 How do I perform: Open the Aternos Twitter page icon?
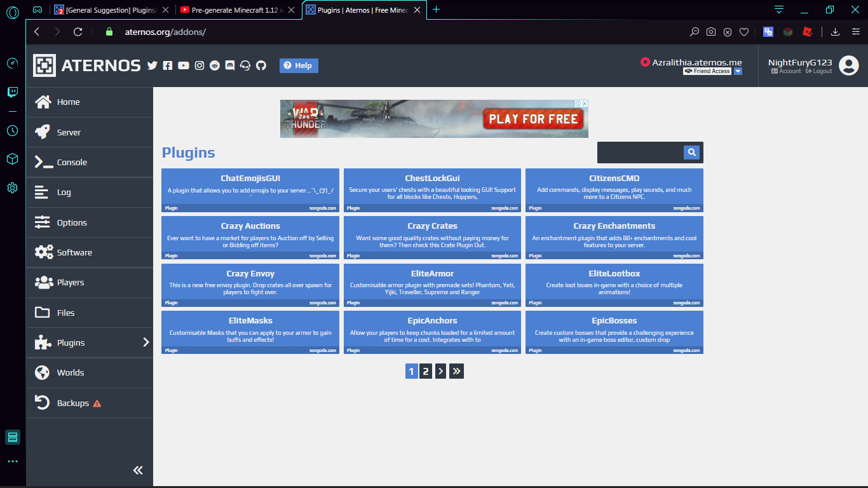pos(152,65)
